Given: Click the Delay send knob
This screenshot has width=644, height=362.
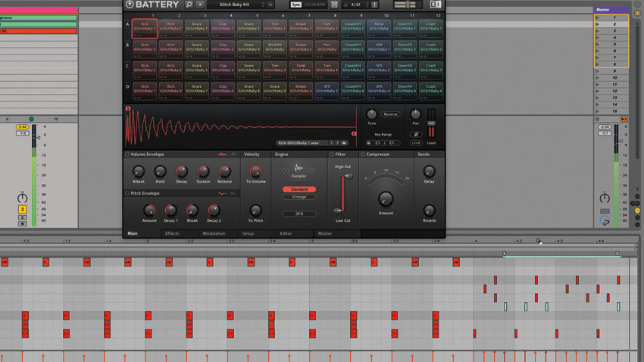Looking at the screenshot, I should pyautogui.click(x=429, y=172).
